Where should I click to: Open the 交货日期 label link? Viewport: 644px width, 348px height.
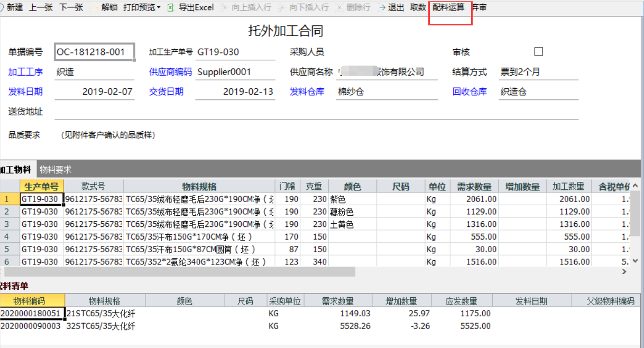[167, 91]
